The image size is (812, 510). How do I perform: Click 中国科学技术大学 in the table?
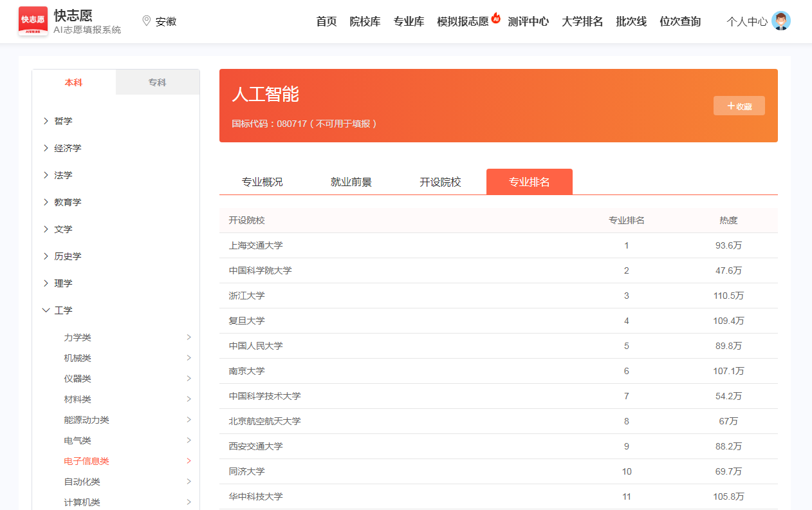point(264,396)
